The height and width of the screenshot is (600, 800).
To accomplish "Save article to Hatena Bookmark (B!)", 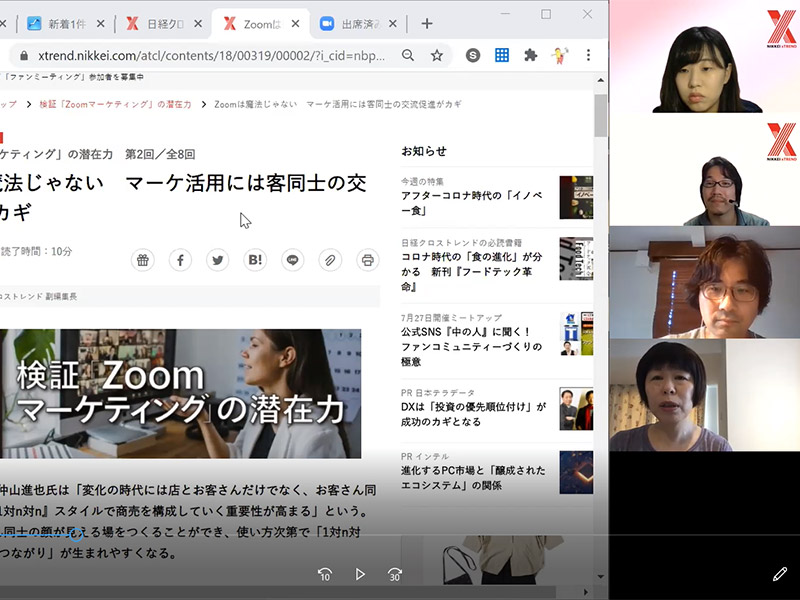I will click(255, 260).
